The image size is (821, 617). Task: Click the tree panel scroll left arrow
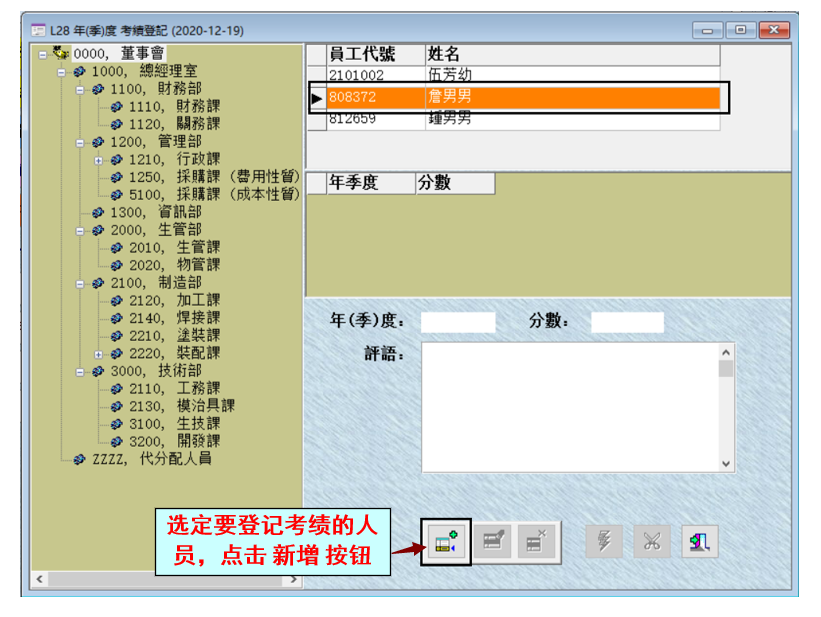coord(39,579)
